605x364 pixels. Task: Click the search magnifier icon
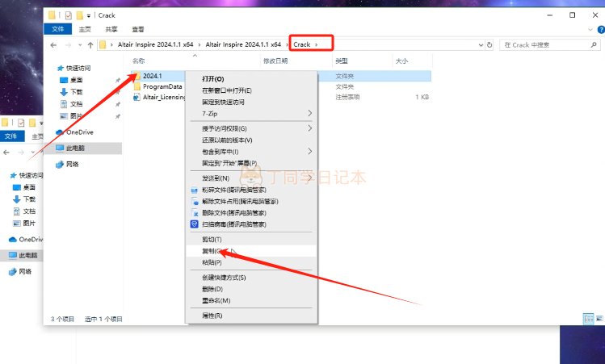pos(594,45)
